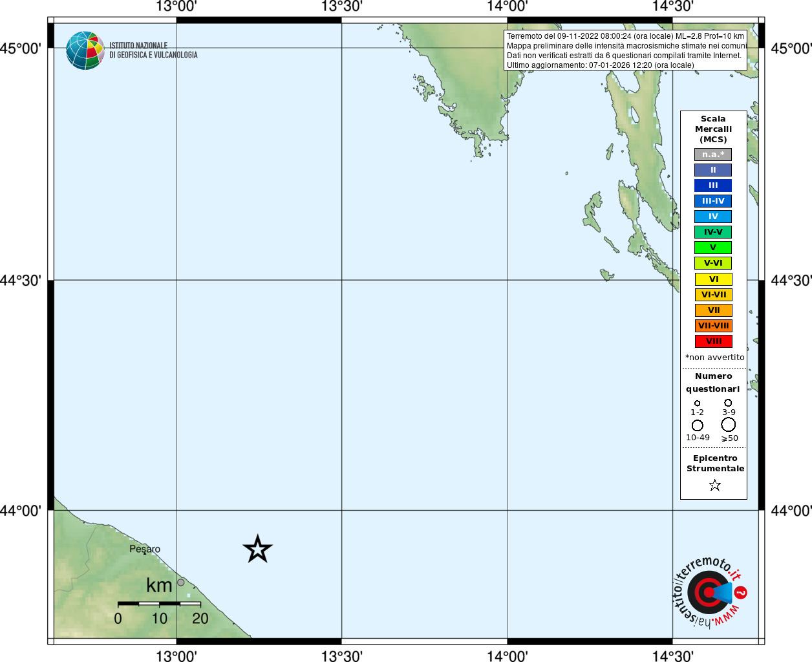Choose the green V intensity swatch
812x662 pixels.
tap(713, 248)
